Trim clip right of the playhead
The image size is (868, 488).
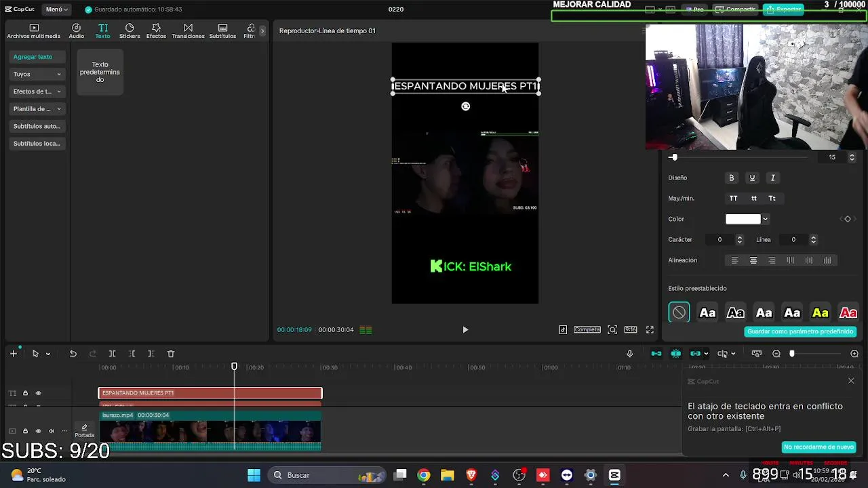coord(151,354)
